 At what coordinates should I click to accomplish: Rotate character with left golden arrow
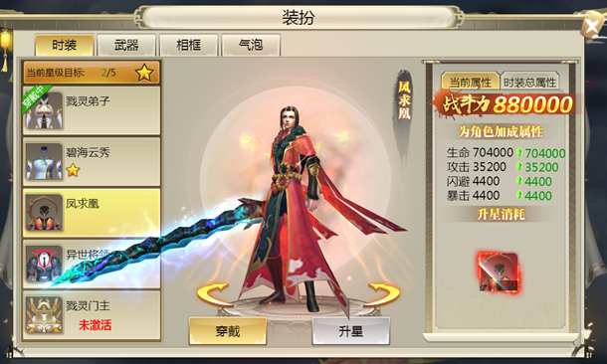[213, 294]
